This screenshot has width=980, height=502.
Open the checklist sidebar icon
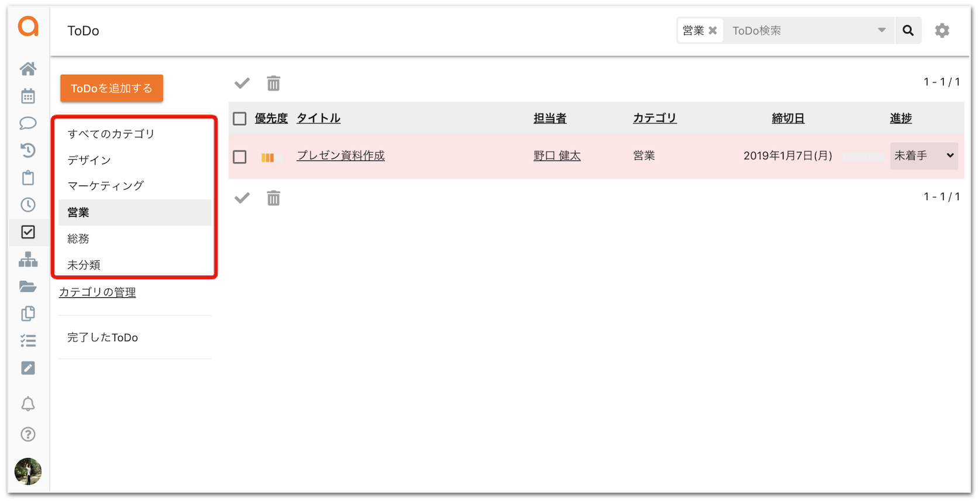tap(28, 341)
